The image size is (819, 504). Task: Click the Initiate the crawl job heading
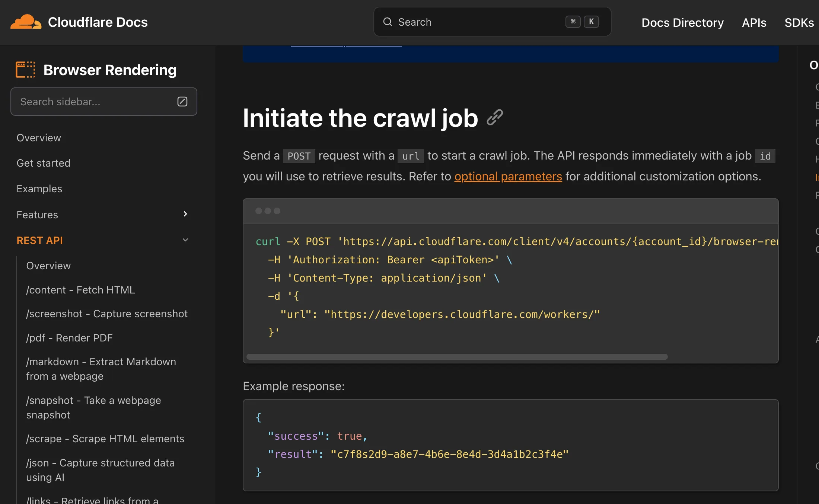pyautogui.click(x=360, y=118)
